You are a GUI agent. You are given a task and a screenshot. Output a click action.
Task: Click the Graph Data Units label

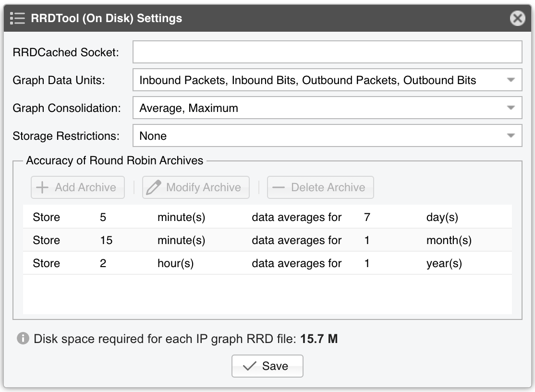[x=59, y=80]
